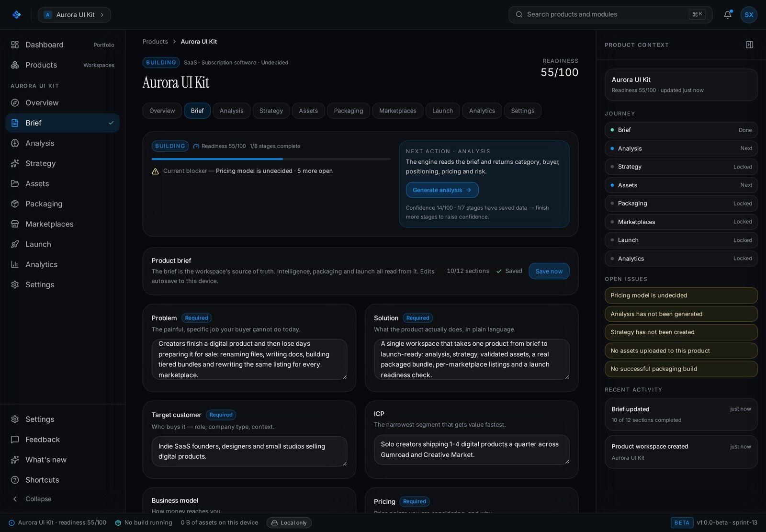766x532 pixels.
Task: Toggle the Product Context panel icon
Action: pos(750,45)
